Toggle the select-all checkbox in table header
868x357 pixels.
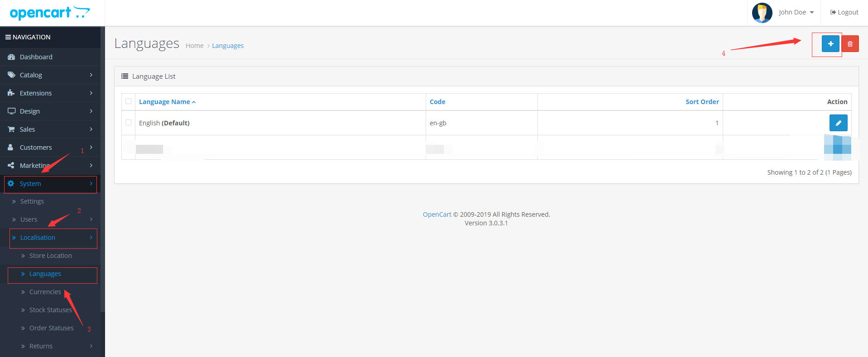click(x=129, y=101)
